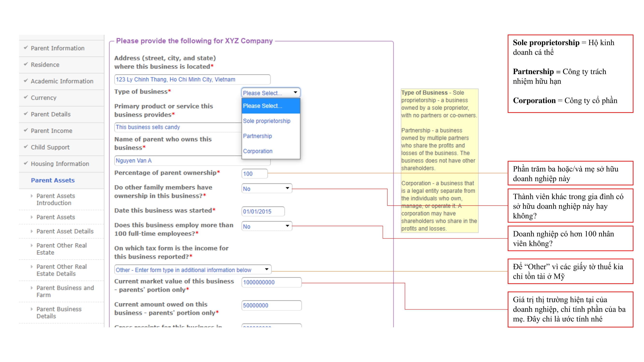This screenshot has width=644, height=362.
Task: Click the date business started field
Action: (263, 211)
